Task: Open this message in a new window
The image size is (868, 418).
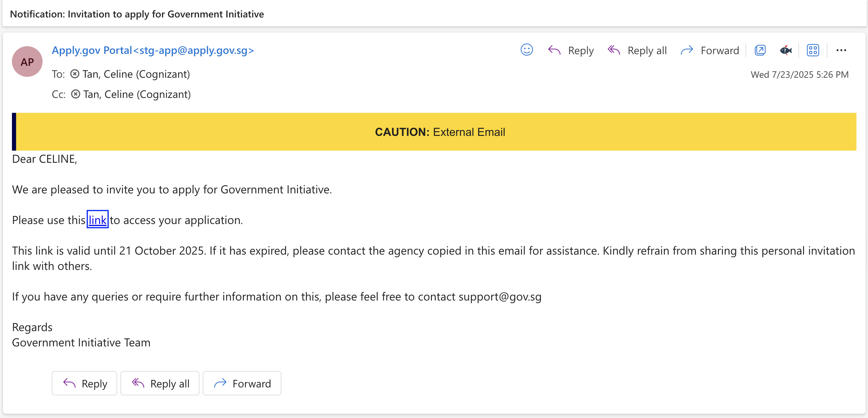Action: click(760, 50)
